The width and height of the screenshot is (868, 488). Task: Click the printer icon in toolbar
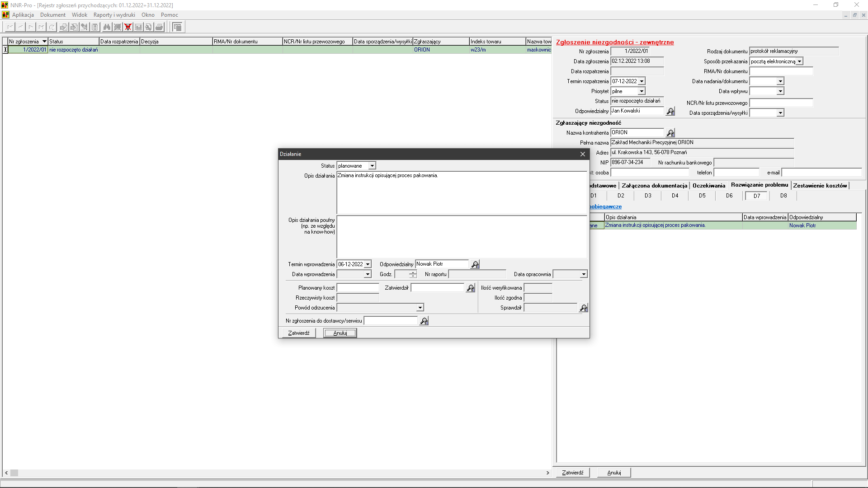159,27
